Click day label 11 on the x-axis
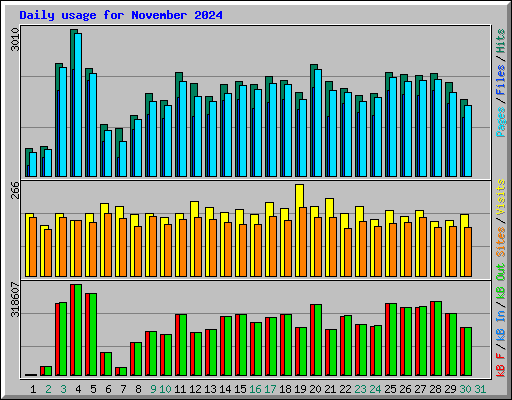This screenshot has width=512, height=400. tap(180, 389)
